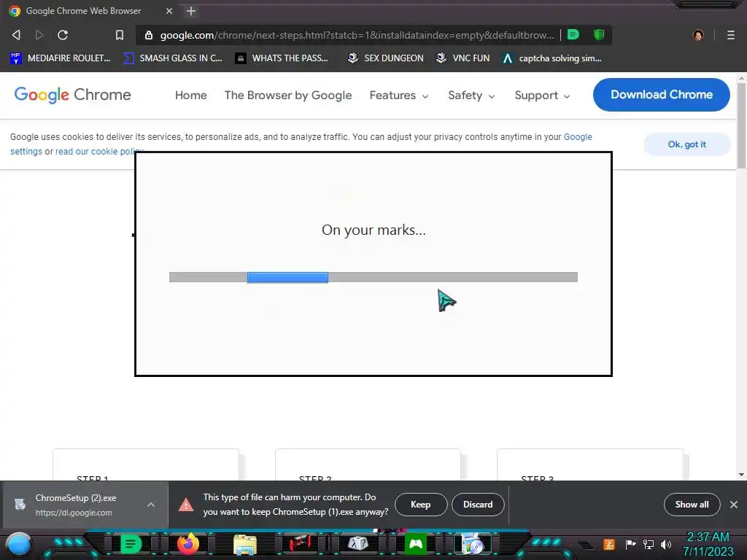Click the address bar URL
Image resolution: width=747 pixels, height=560 pixels.
pos(357,35)
